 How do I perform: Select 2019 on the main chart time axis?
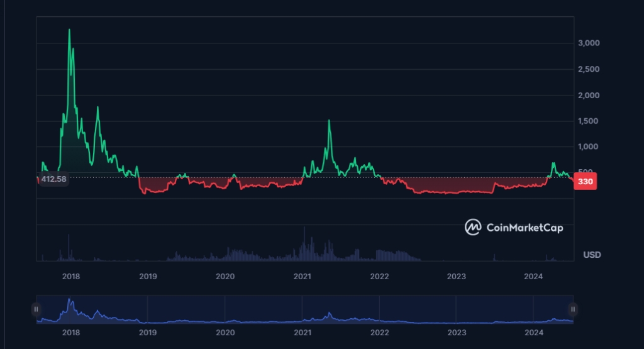tap(148, 276)
